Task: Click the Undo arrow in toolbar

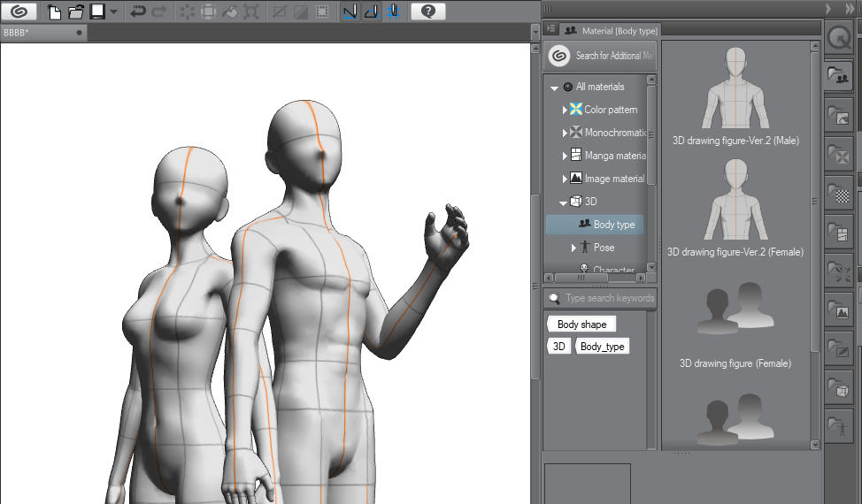Action: click(x=138, y=11)
